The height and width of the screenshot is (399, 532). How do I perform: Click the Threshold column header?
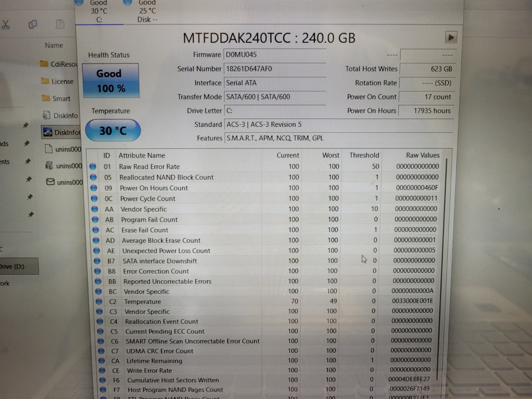tap(364, 155)
